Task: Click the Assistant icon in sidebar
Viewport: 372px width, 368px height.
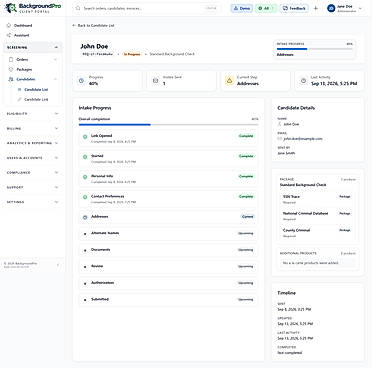Action: [9, 35]
